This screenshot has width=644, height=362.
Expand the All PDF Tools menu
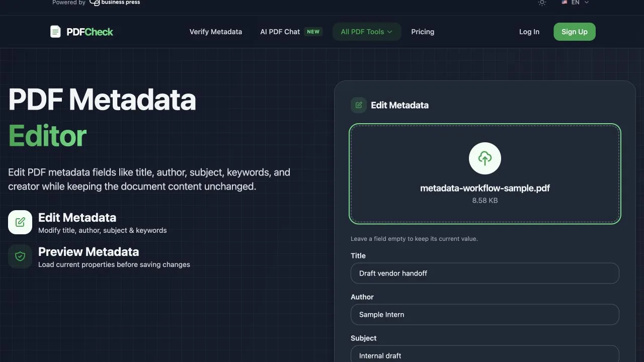coord(367,32)
